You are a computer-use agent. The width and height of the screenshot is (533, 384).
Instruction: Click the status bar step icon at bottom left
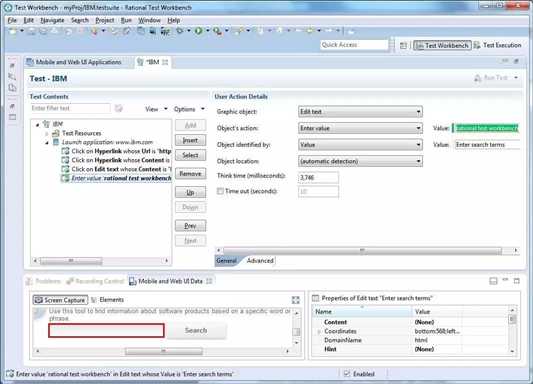[10, 374]
